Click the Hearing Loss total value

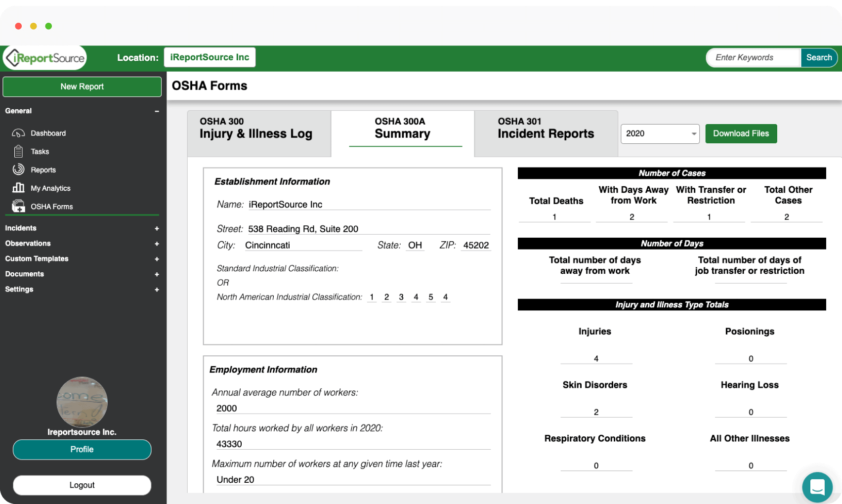751,412
